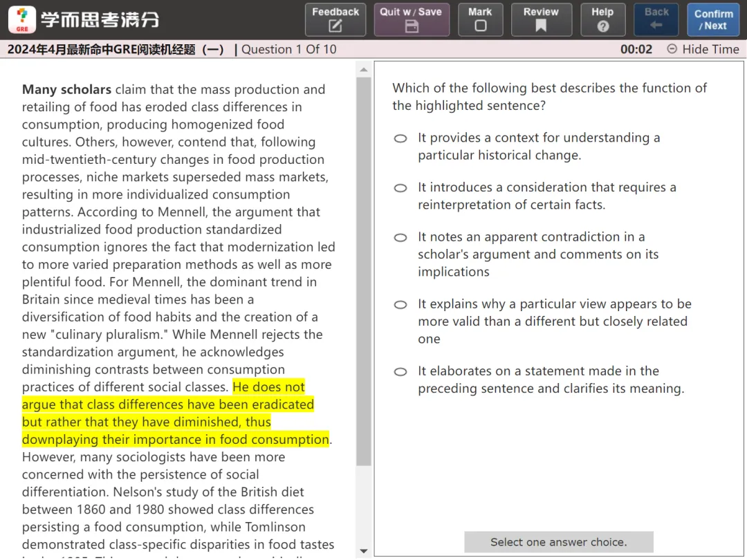Go Back to previous question
747x560 pixels.
coord(656,19)
